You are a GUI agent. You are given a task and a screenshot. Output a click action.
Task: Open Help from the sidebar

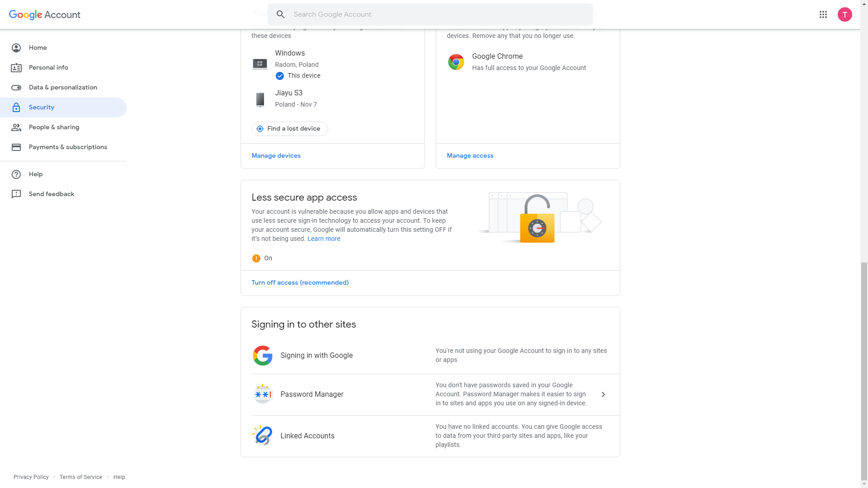(x=63, y=174)
